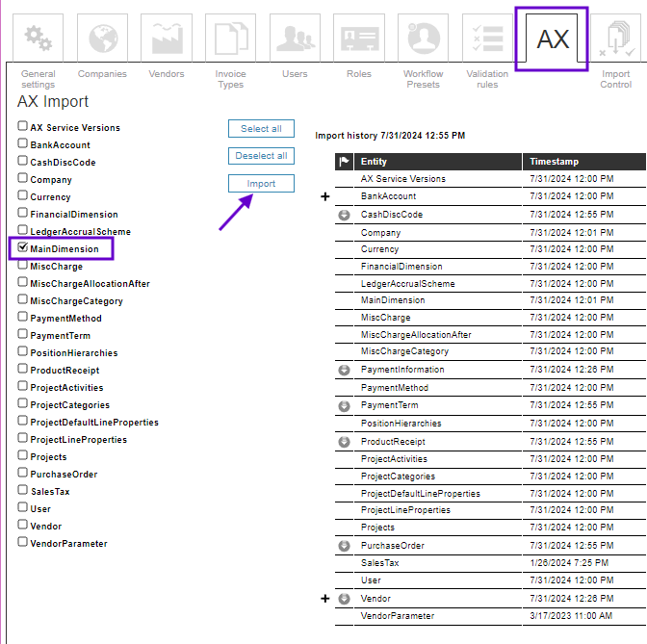Open the Vendors tab label

167,74
